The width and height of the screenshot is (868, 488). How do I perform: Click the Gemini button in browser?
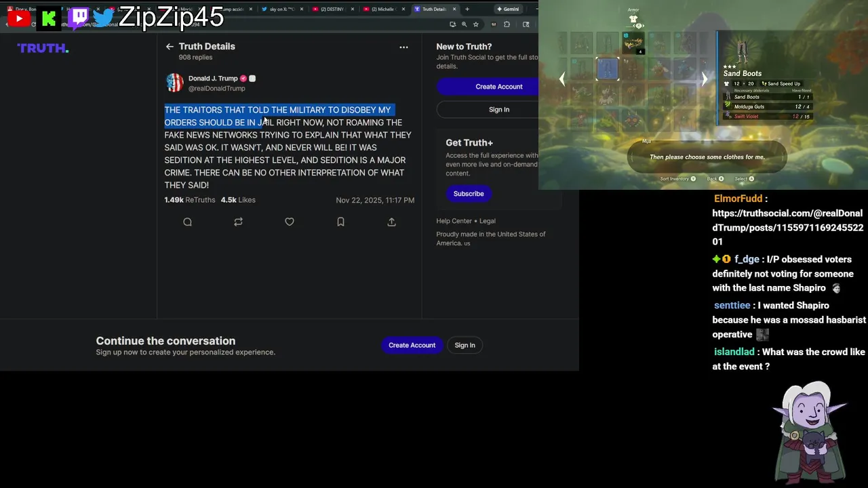click(x=507, y=9)
